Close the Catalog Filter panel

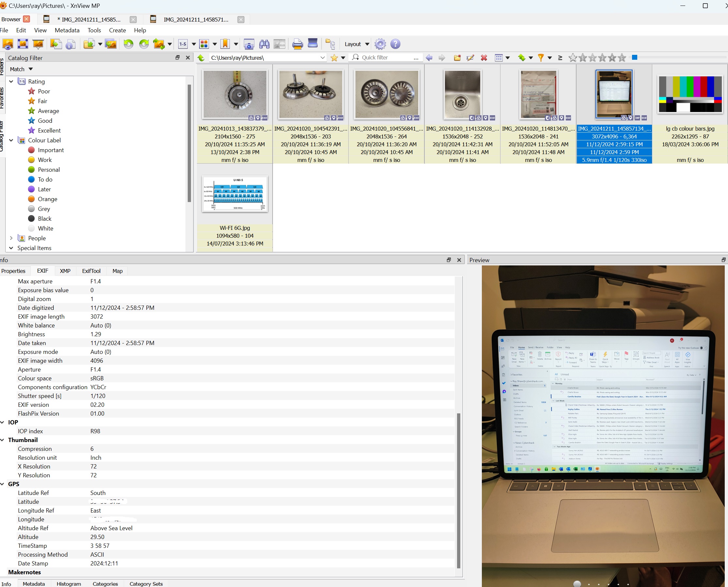[x=188, y=58]
